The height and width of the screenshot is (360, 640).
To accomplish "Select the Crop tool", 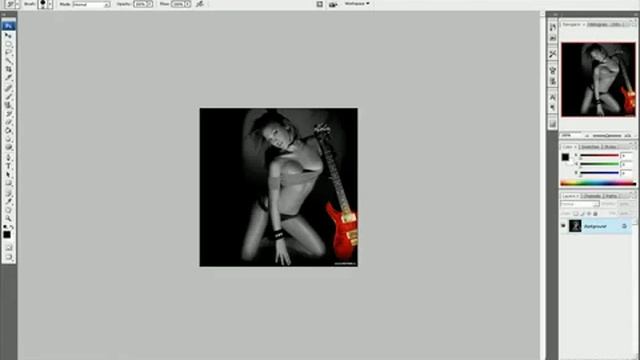I will point(8,69).
